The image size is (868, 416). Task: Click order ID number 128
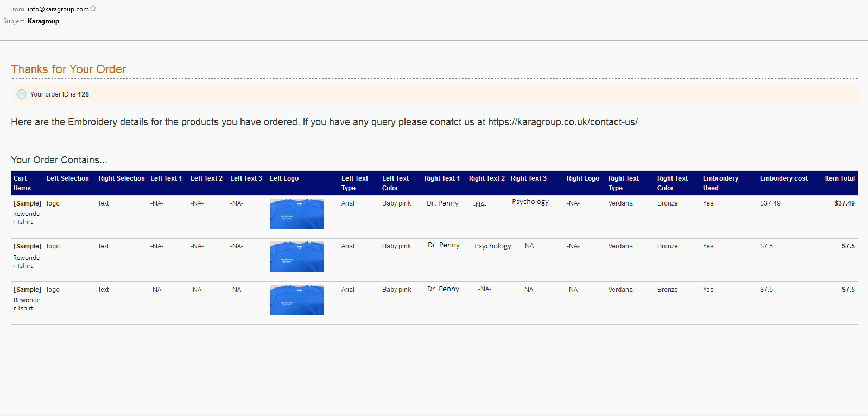pos(83,94)
